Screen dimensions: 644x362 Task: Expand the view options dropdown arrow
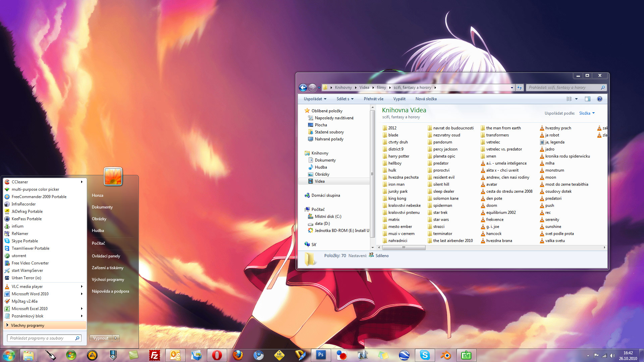pyautogui.click(x=577, y=99)
